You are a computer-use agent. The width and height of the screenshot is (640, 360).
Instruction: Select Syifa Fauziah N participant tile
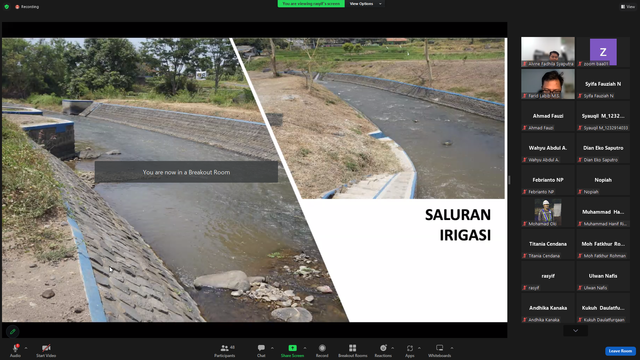(603, 84)
